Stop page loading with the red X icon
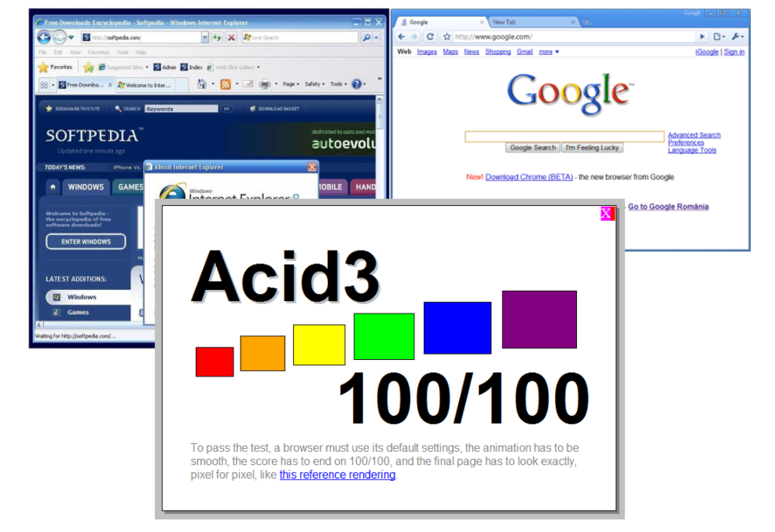775x532 pixels. tap(230, 38)
